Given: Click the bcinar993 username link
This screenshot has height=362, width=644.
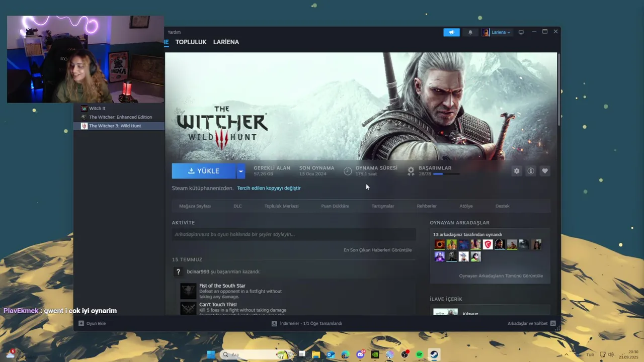Looking at the screenshot, I should pos(198,271).
